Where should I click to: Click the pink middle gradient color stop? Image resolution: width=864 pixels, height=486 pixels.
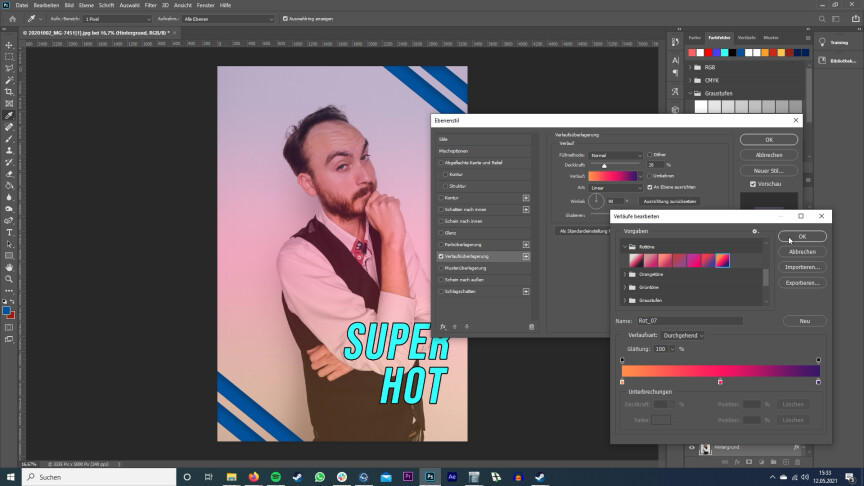[x=720, y=381]
